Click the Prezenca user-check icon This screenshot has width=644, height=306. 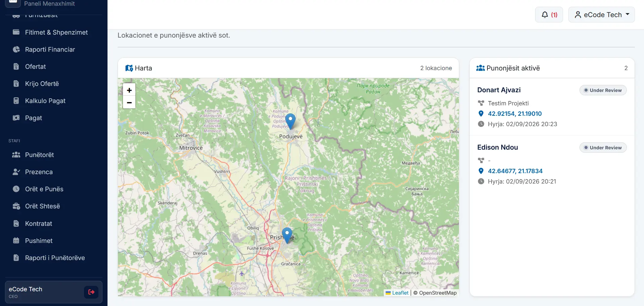[16, 172]
